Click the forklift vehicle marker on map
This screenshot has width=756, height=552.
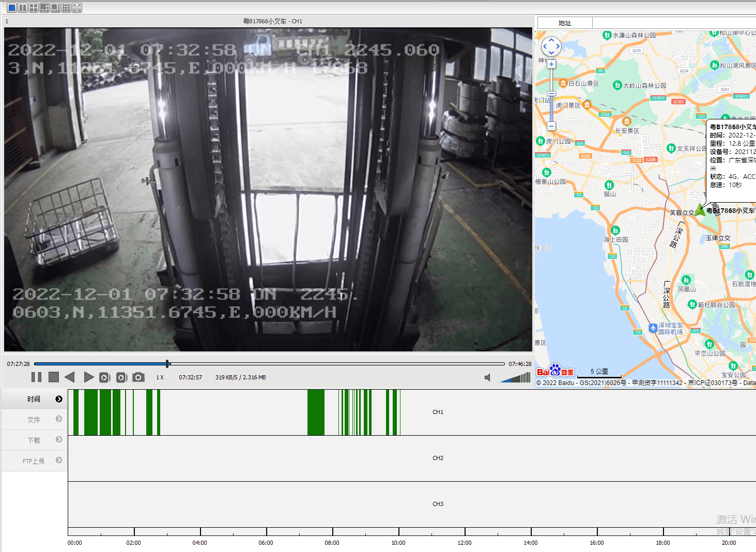point(700,210)
